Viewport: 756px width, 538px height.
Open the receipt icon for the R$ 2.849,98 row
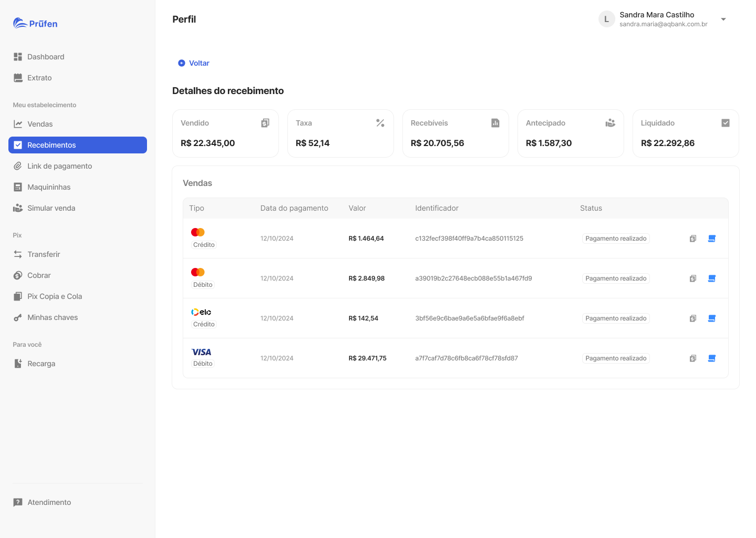(x=712, y=278)
